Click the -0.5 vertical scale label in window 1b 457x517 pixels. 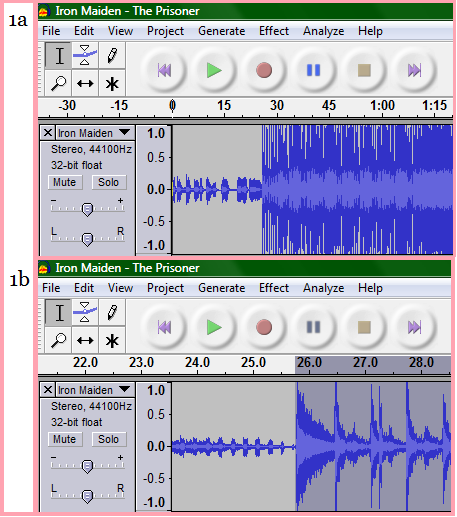(154, 478)
